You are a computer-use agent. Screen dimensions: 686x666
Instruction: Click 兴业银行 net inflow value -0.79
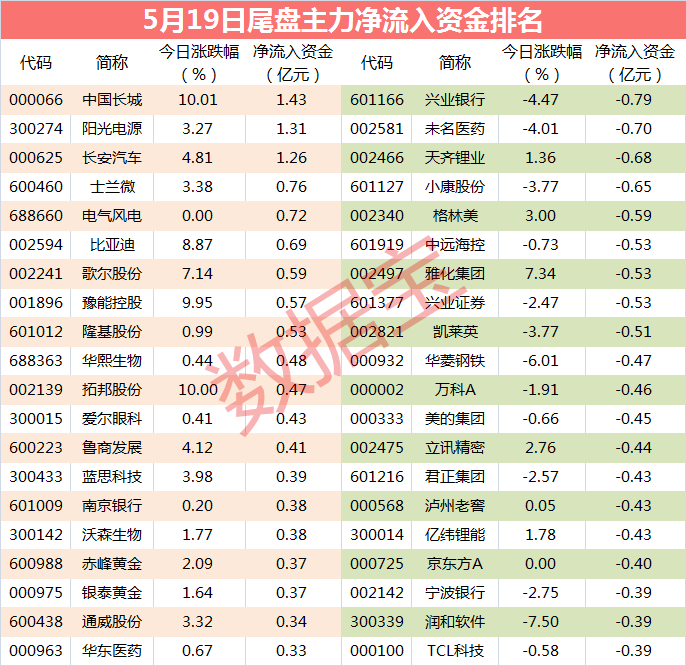pyautogui.click(x=634, y=100)
